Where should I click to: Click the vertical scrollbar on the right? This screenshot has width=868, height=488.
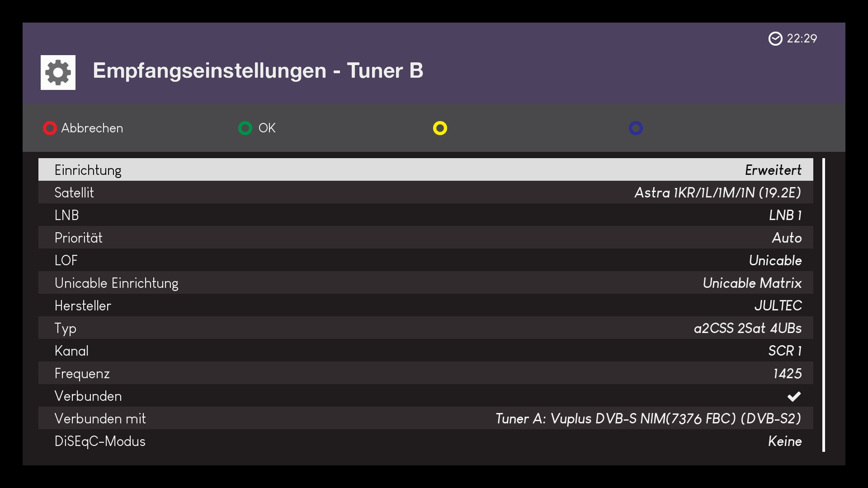(824, 305)
